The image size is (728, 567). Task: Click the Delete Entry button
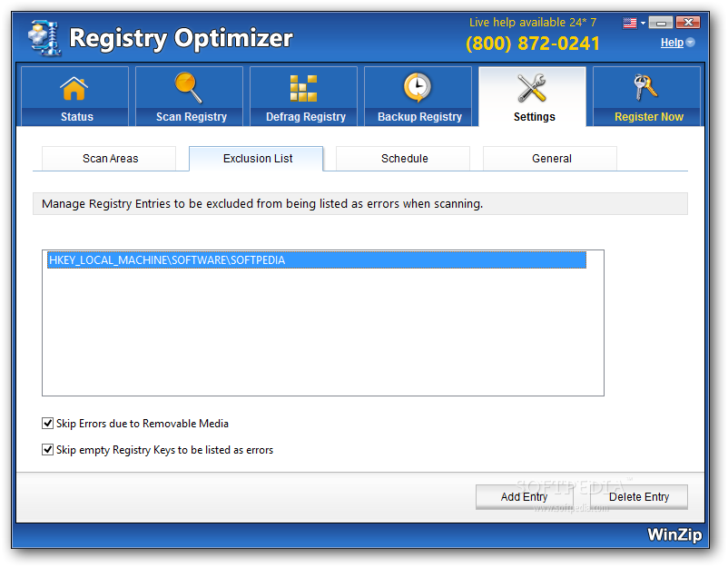tap(639, 497)
